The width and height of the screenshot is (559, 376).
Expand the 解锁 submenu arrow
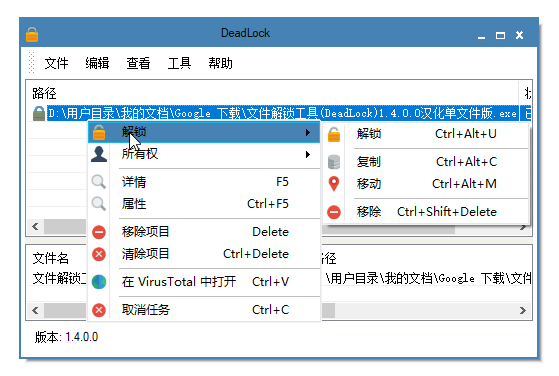308,133
